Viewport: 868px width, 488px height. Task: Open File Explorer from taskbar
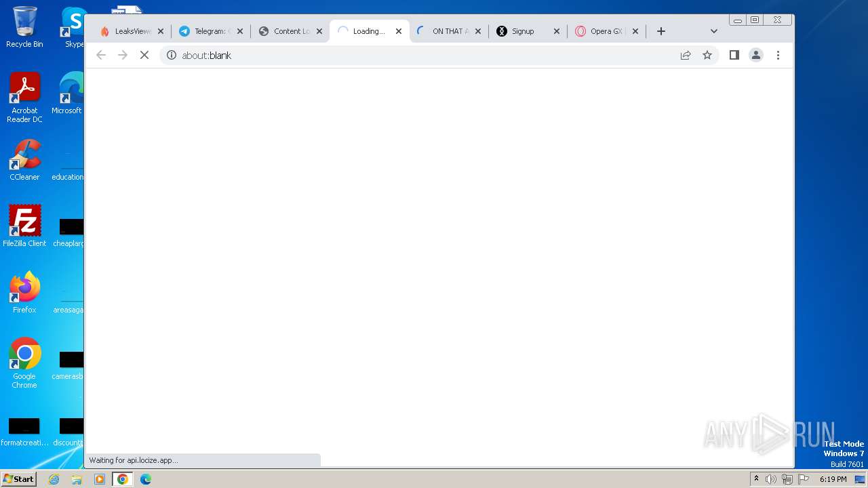77,479
